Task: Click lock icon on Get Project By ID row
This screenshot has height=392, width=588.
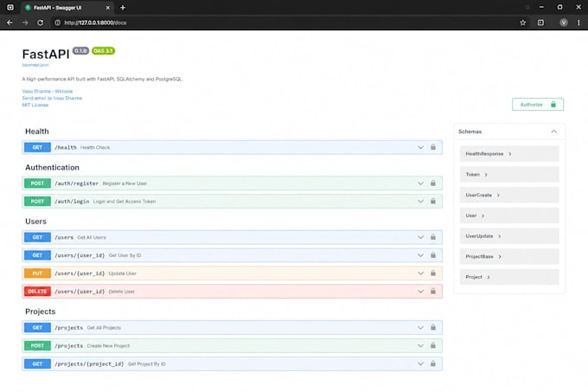Action: 432,363
